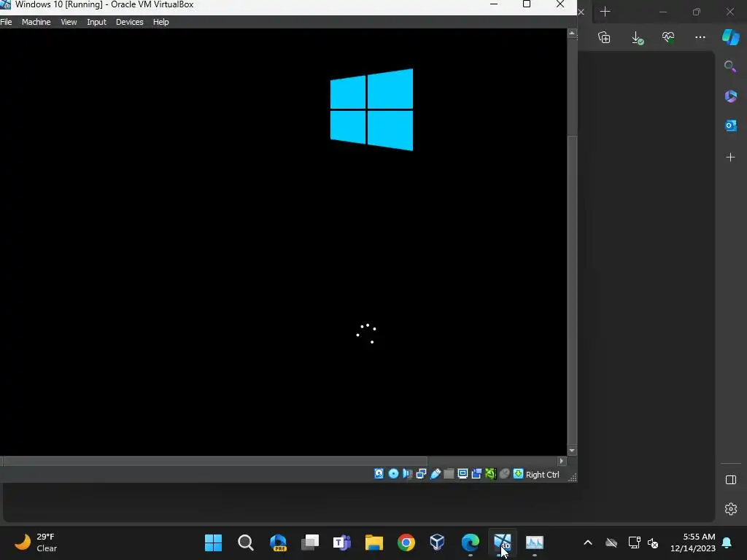Open Microsoft 365 icon in Edge sidebar
This screenshot has width=747, height=560.
[x=731, y=96]
